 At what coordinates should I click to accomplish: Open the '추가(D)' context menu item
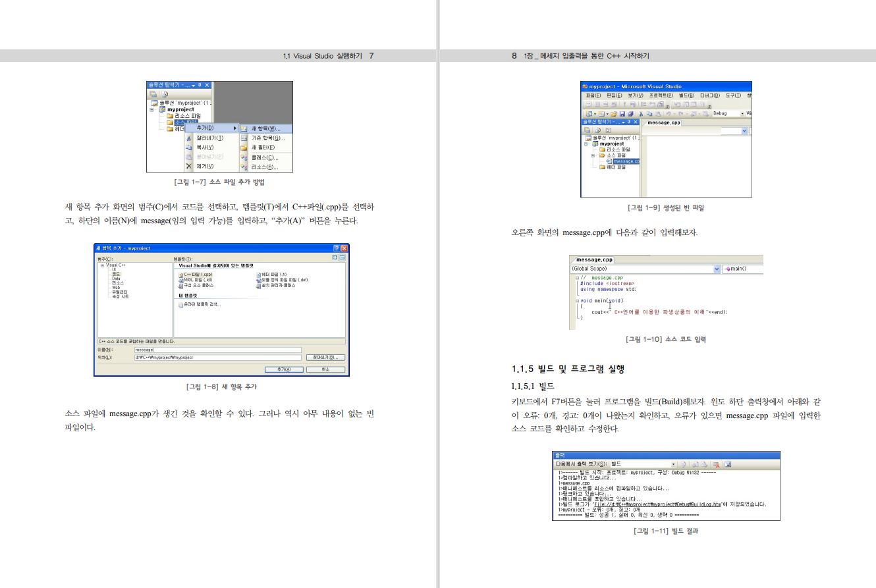tap(211, 128)
